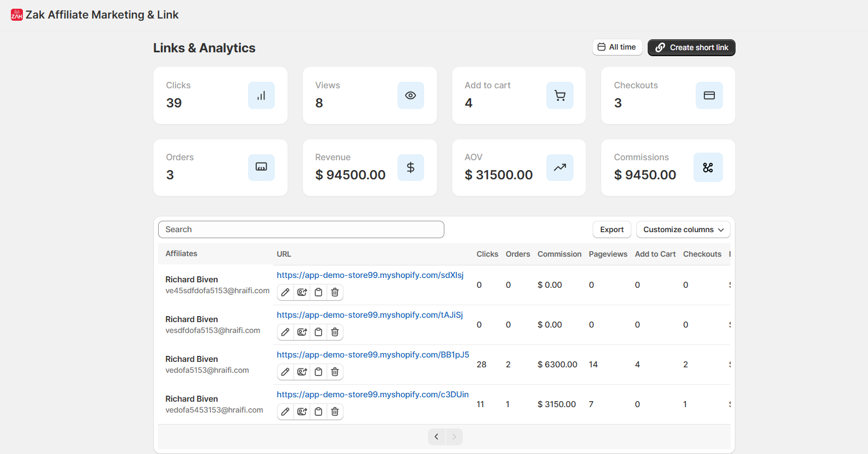
Task: Copy the tAJiSj link via clipboard icon
Action: pos(318,332)
